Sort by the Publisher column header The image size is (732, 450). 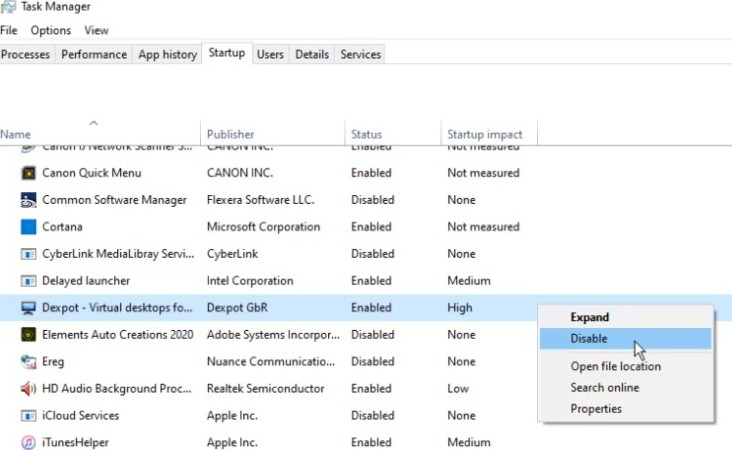[x=230, y=134]
